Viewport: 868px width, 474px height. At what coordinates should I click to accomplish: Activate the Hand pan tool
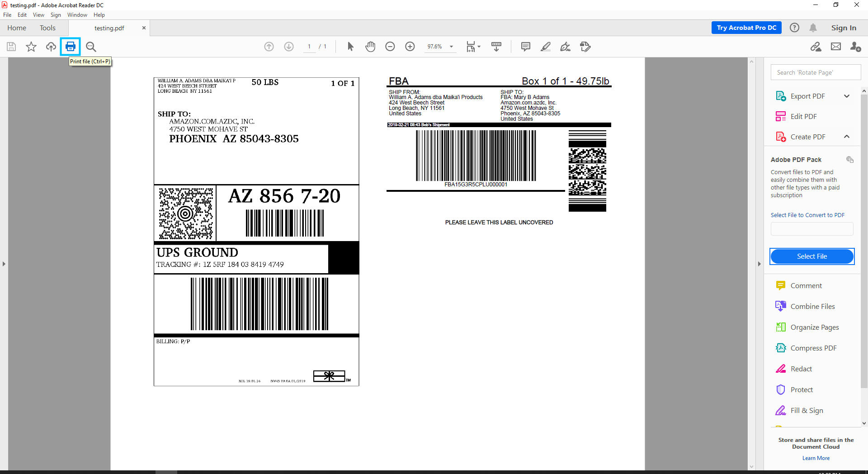pos(370,47)
